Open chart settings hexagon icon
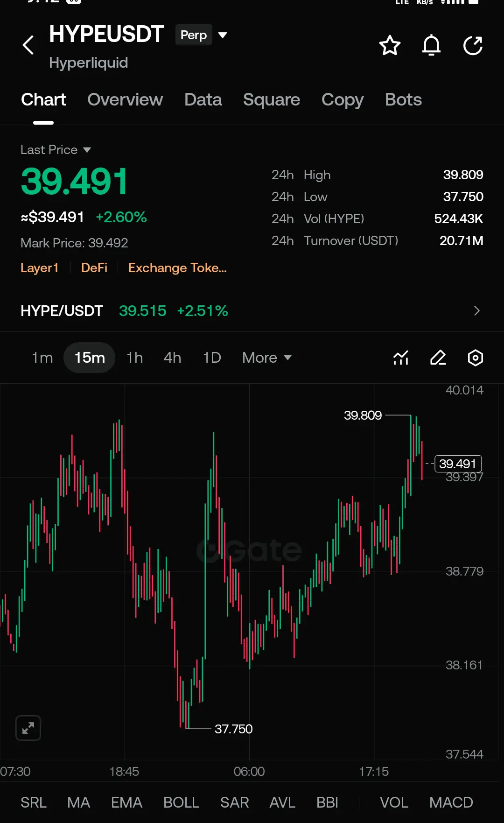The image size is (504, 823). pyautogui.click(x=475, y=358)
